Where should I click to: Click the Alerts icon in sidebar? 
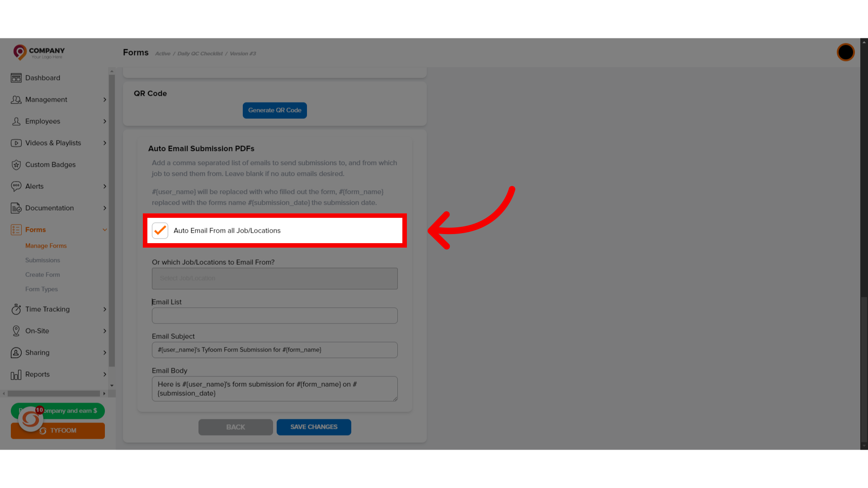pyautogui.click(x=16, y=186)
